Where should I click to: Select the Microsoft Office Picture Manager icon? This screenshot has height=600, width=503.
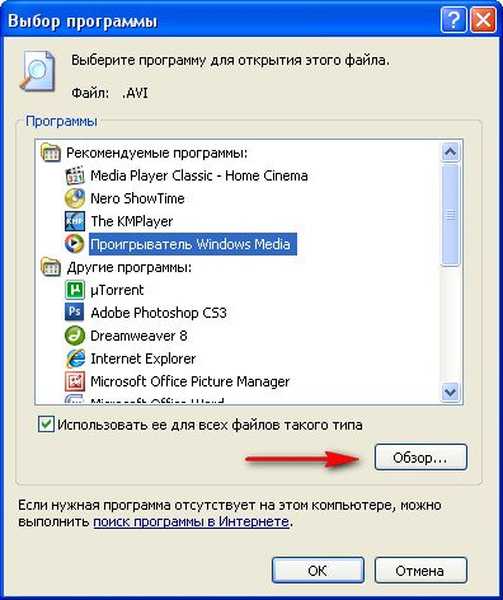pos(75,382)
